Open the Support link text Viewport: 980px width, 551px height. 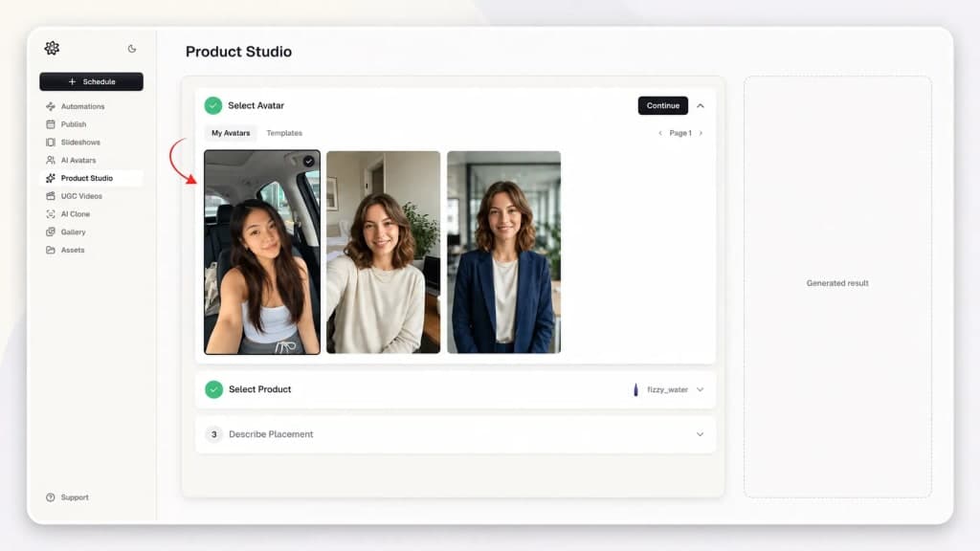pos(75,497)
